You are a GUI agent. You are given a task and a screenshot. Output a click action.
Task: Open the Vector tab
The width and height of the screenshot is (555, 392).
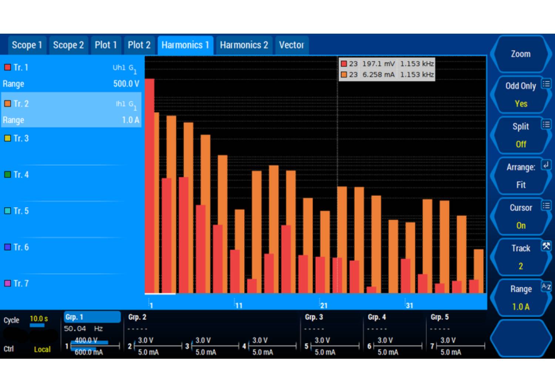[291, 45]
